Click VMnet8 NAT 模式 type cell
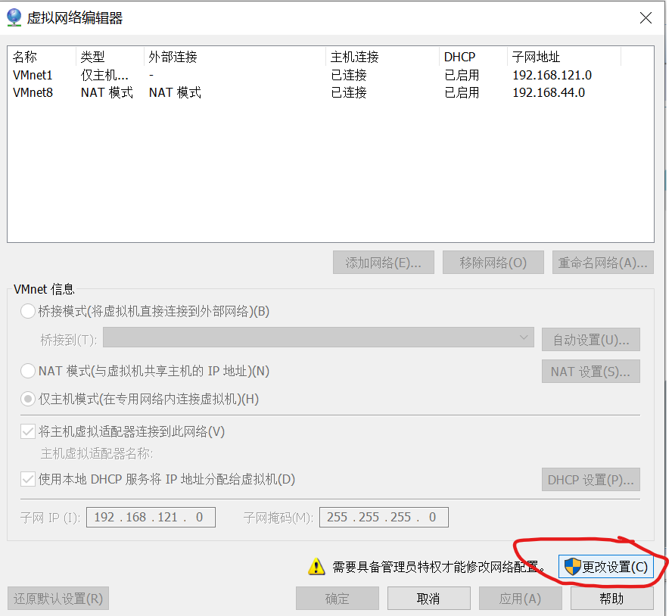Image resolution: width=672 pixels, height=616 pixels. [x=107, y=92]
